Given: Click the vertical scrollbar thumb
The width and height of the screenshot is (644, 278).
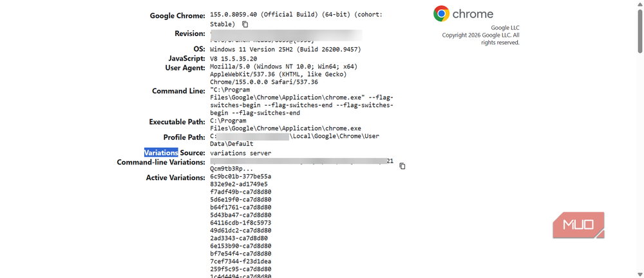Looking at the screenshot, I should (x=640, y=30).
